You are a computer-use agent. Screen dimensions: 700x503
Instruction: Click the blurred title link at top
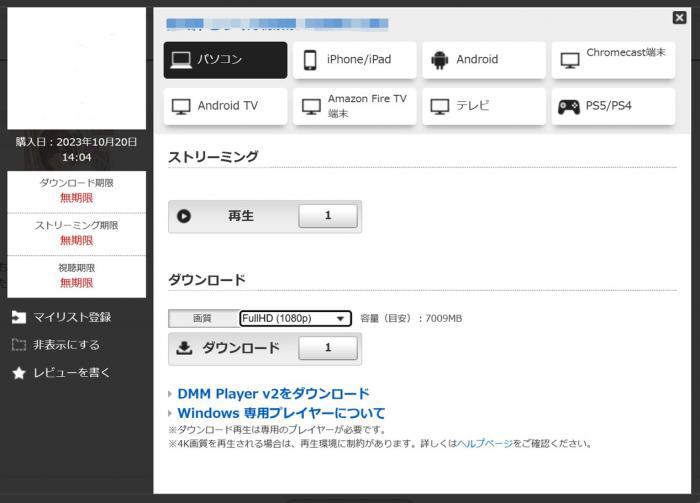coord(277,24)
